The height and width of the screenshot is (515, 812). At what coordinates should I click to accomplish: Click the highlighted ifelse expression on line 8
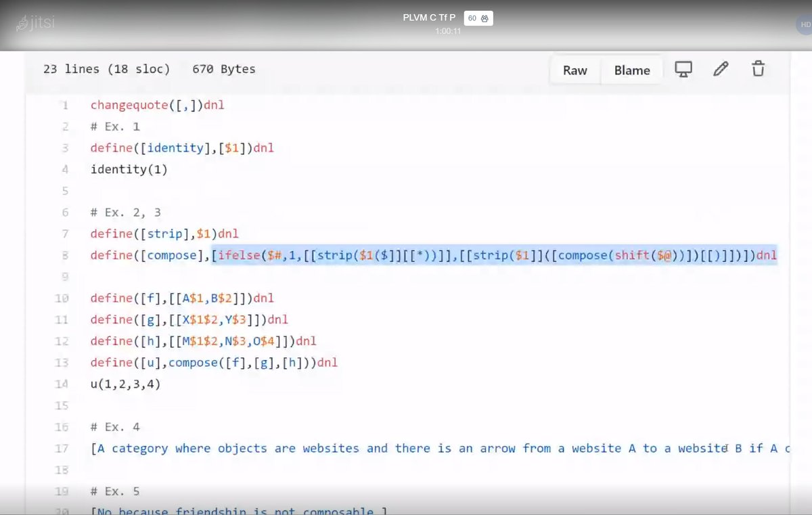pyautogui.click(x=495, y=255)
